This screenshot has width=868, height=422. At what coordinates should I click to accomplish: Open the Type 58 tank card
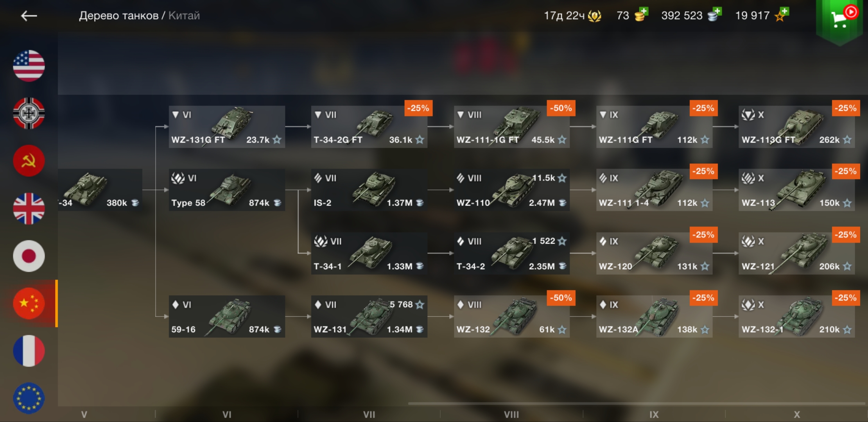point(227,190)
